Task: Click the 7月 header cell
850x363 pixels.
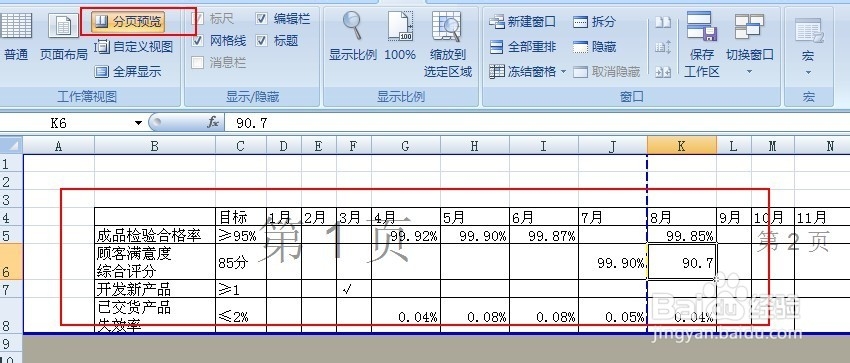Action: pos(613,217)
